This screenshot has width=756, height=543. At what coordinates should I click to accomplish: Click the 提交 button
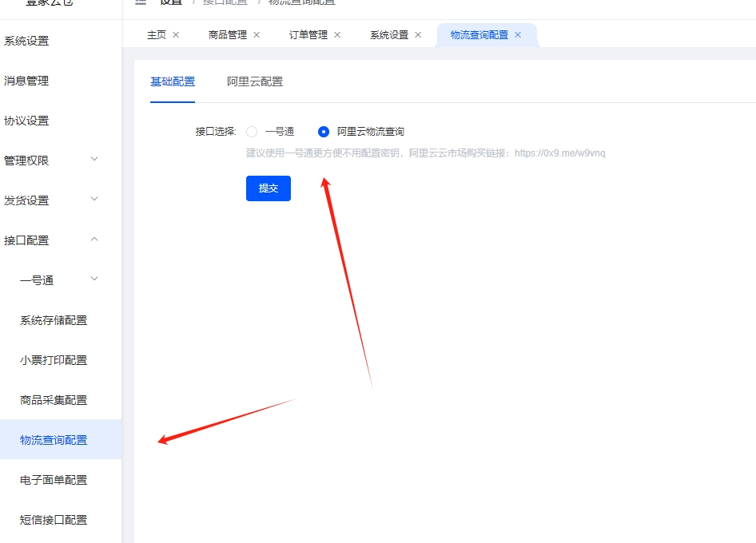pyautogui.click(x=268, y=188)
